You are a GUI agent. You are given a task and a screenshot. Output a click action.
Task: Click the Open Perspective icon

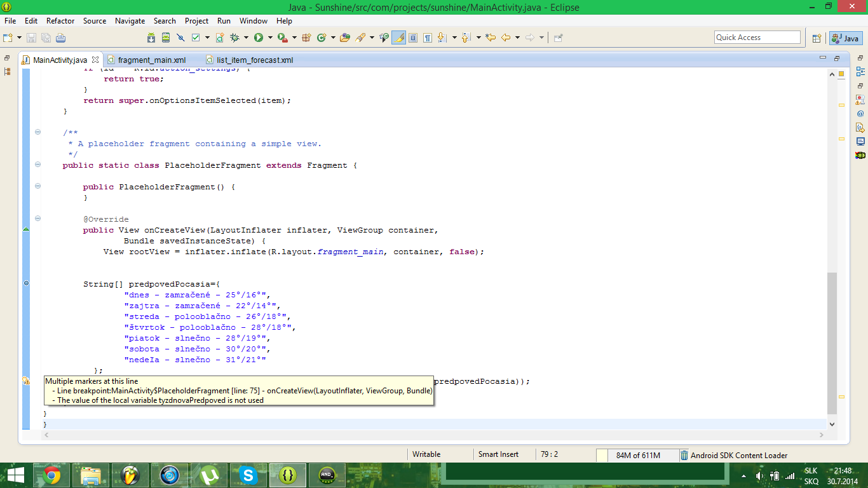click(817, 38)
